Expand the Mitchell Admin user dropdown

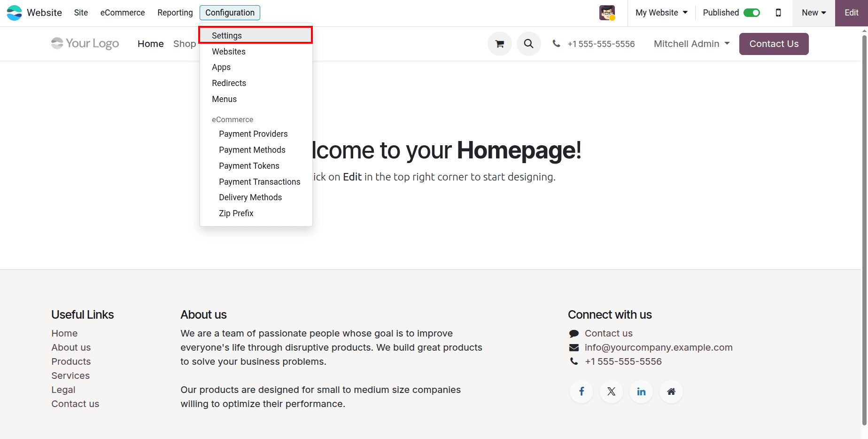691,44
